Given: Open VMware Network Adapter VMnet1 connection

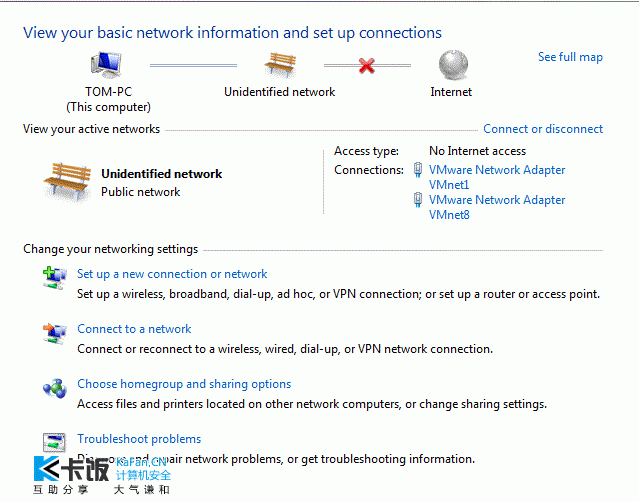Looking at the screenshot, I should 497,177.
